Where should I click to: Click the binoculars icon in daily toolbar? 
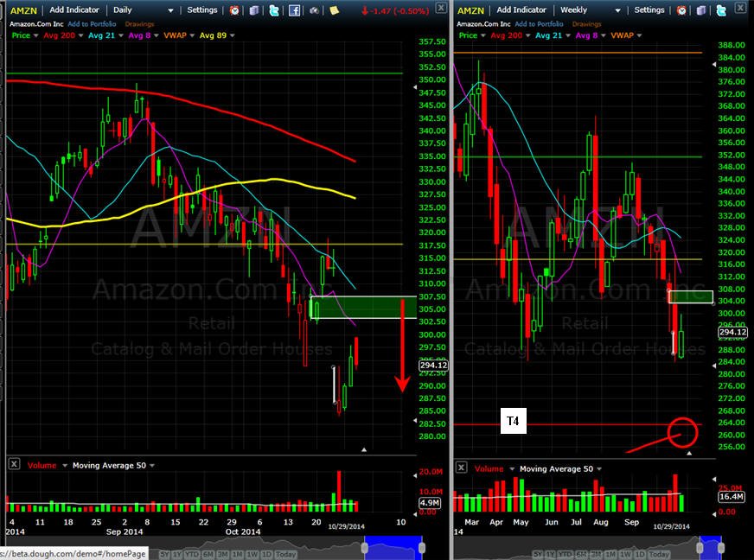click(314, 10)
